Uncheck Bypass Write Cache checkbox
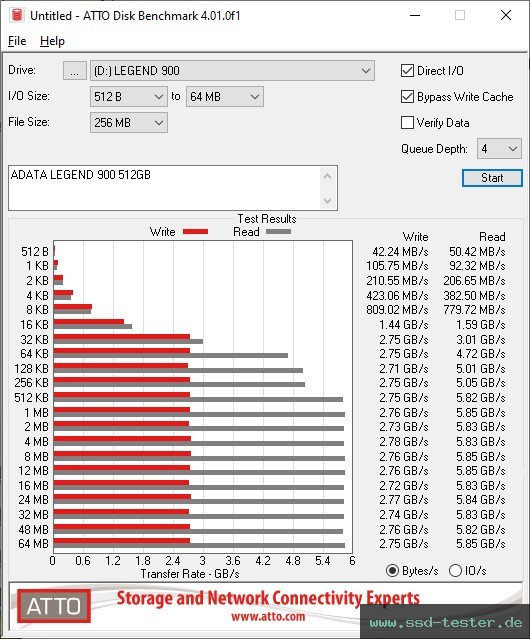The width and height of the screenshot is (530, 639). pos(407,97)
